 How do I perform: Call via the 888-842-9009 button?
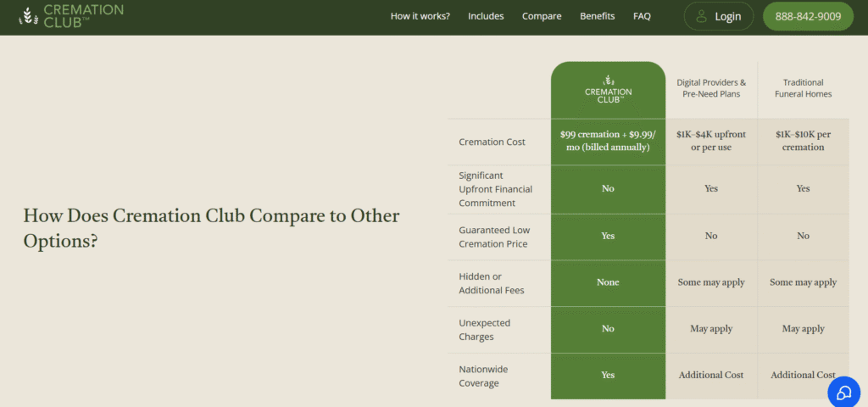click(x=807, y=16)
